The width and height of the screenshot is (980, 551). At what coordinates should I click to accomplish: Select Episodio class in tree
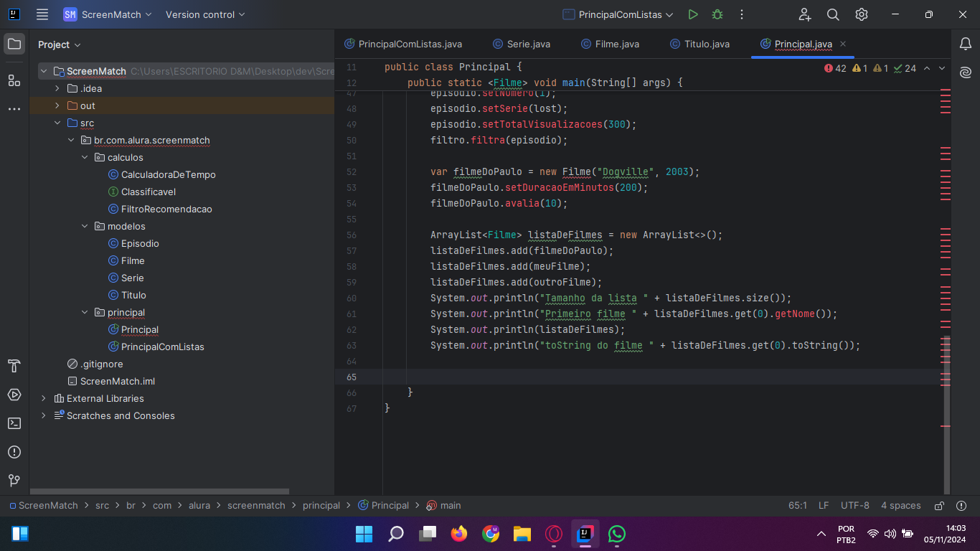[x=133, y=244]
